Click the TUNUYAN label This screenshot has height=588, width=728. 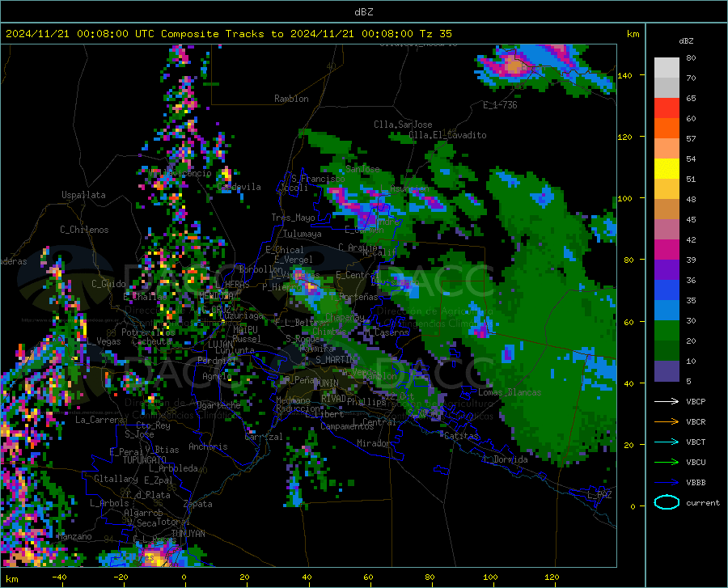click(x=188, y=534)
